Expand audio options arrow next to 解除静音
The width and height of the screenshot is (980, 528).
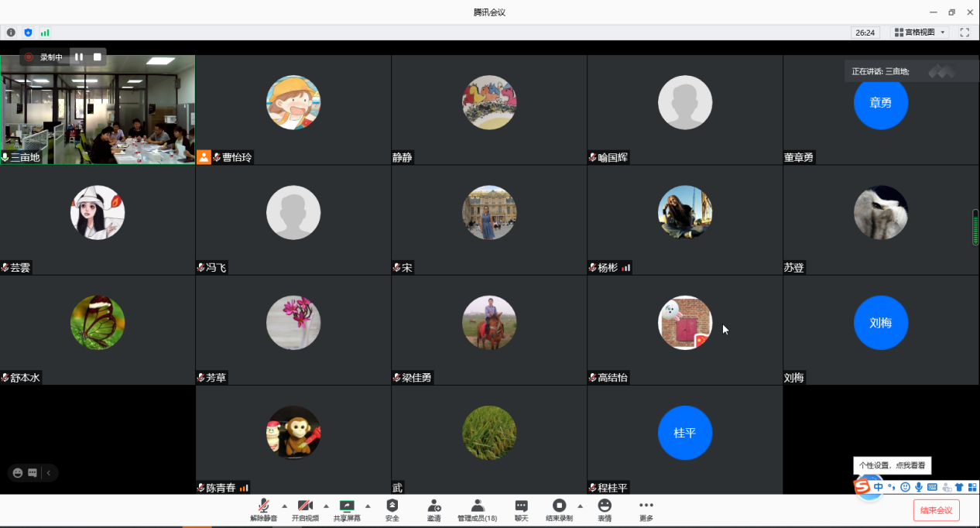click(x=284, y=506)
